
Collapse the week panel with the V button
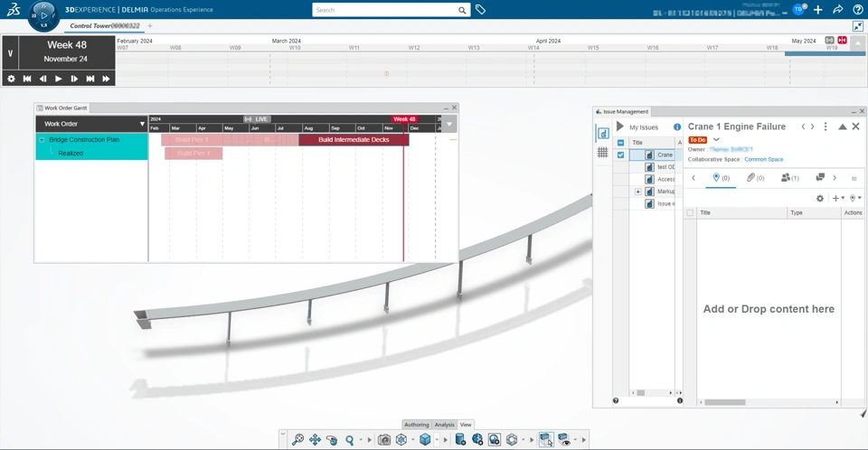(10, 53)
